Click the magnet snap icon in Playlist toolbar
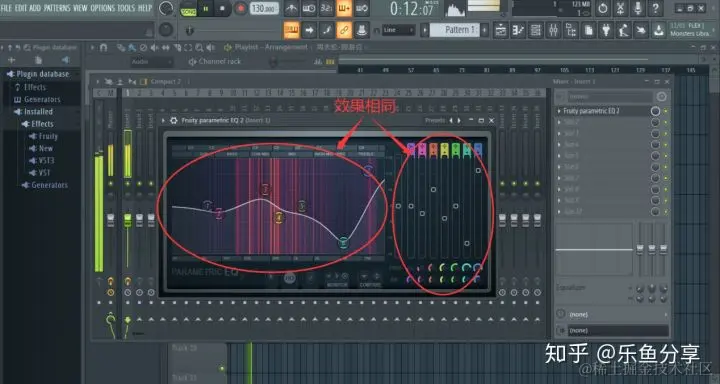Image resolution: width=720 pixels, height=384 pixels. click(x=103, y=47)
